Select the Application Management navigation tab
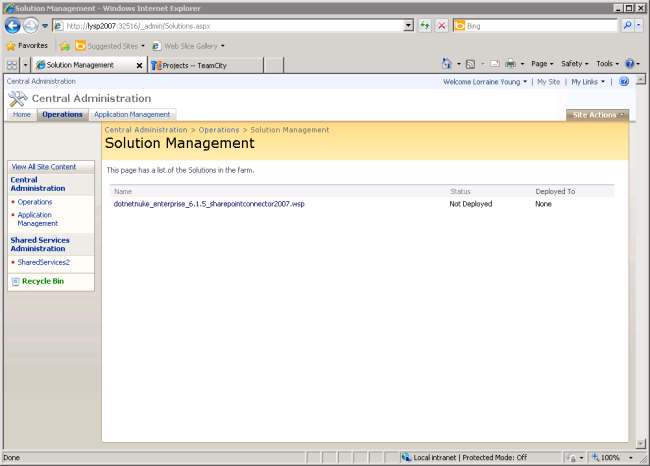 (x=132, y=114)
